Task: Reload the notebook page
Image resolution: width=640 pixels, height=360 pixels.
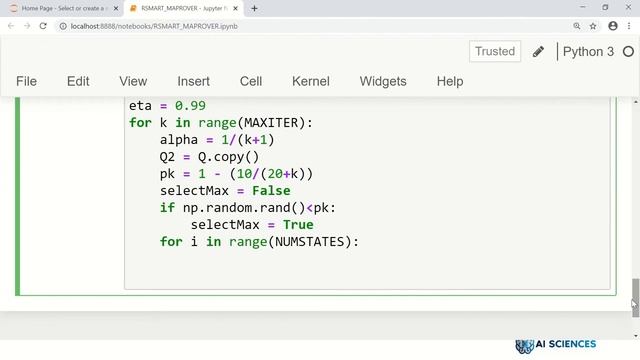Action: 43,26
